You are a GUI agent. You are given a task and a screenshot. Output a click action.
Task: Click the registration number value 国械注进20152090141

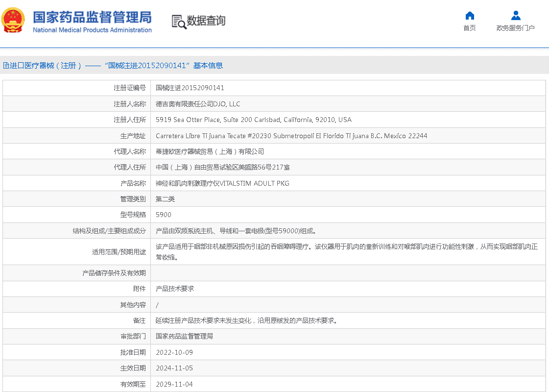[190, 88]
